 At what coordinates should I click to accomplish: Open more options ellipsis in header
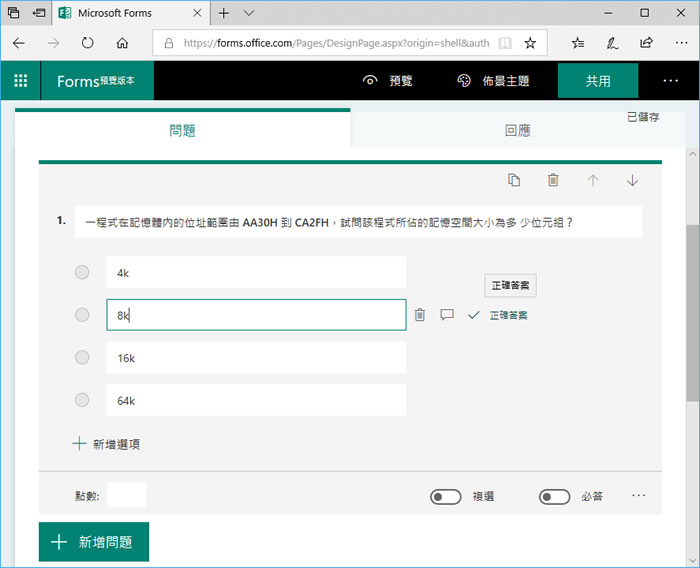click(670, 81)
